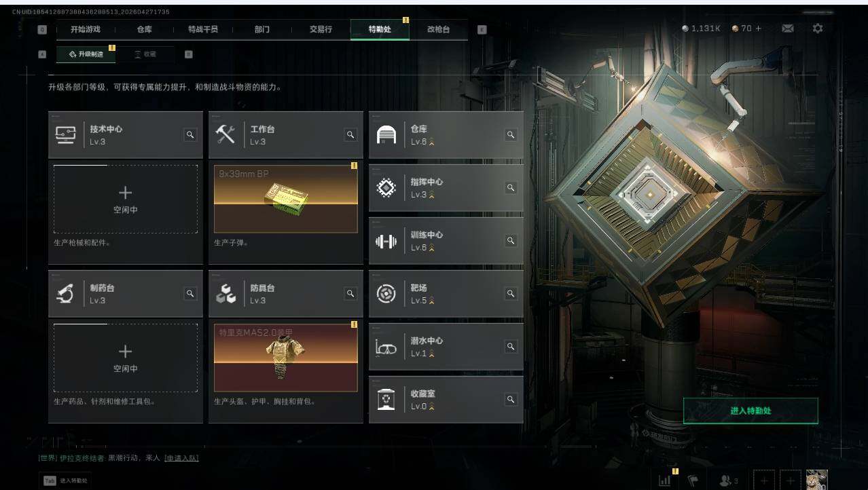Click the magnifier on 技术中心 card
Viewport: 868px width, 490px height.
tap(190, 135)
